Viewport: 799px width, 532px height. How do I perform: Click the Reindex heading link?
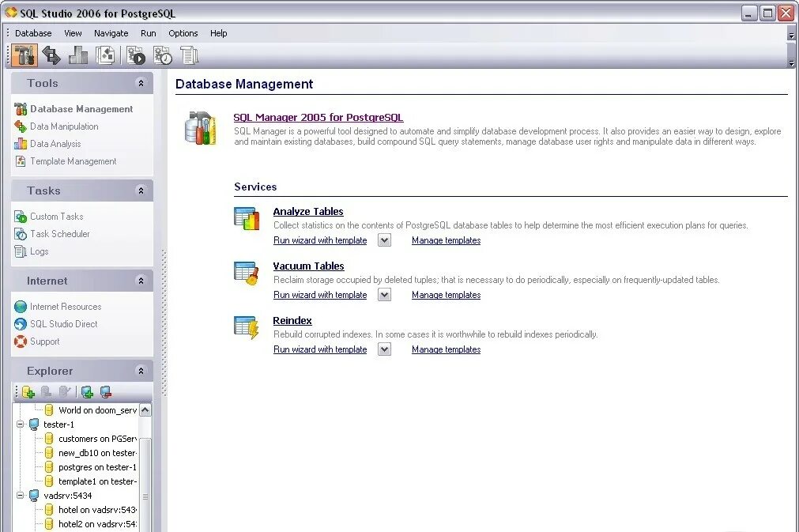[292, 320]
